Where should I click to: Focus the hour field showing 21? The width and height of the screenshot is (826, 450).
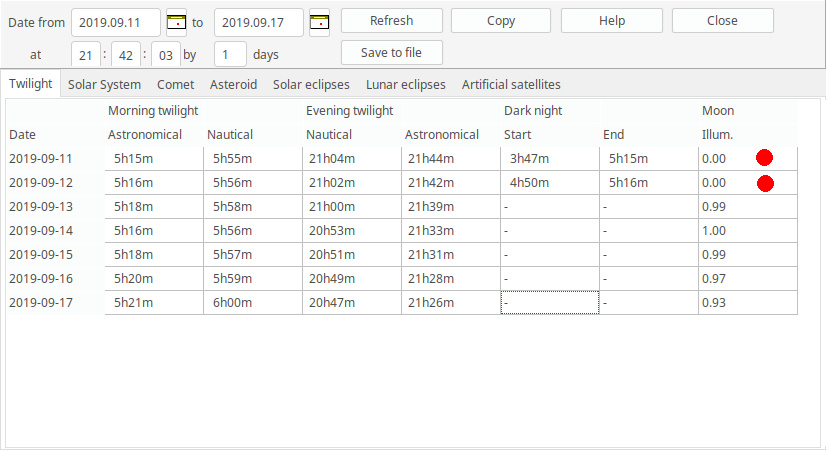pyautogui.click(x=86, y=54)
